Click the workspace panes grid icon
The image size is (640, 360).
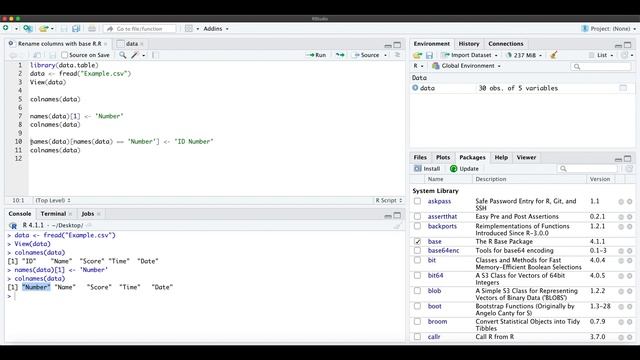[189, 29]
